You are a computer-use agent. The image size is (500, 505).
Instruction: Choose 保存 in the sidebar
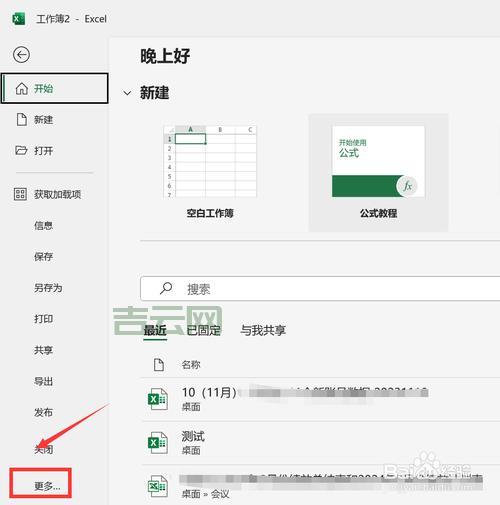point(43,257)
